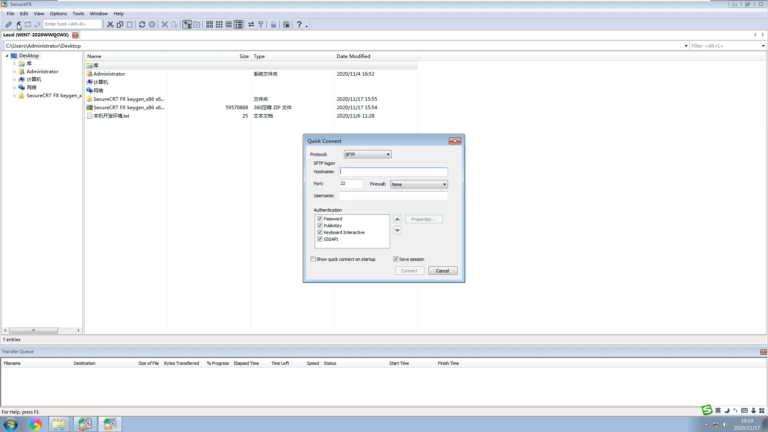Click the Connect button in Quick Connect
The height and width of the screenshot is (432, 768).
coord(409,271)
